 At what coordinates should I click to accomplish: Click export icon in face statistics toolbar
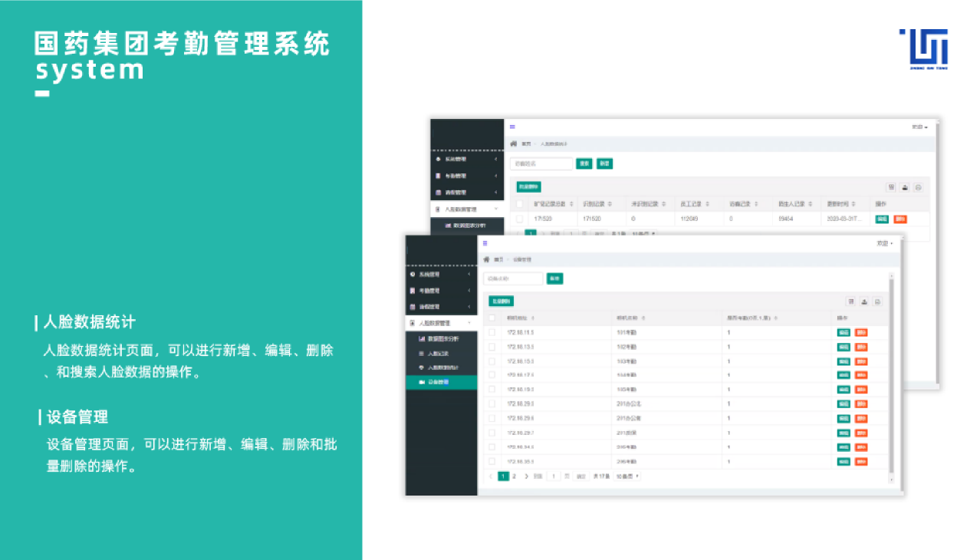[905, 187]
